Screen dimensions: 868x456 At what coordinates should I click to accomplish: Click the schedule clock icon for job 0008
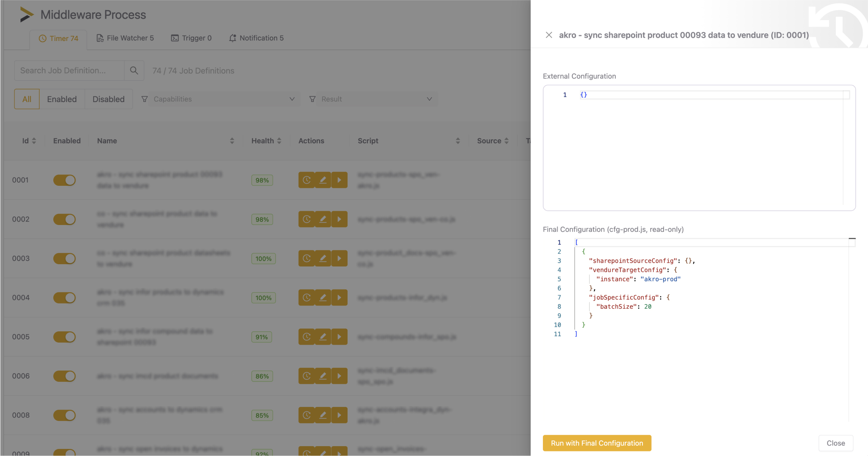tap(306, 415)
